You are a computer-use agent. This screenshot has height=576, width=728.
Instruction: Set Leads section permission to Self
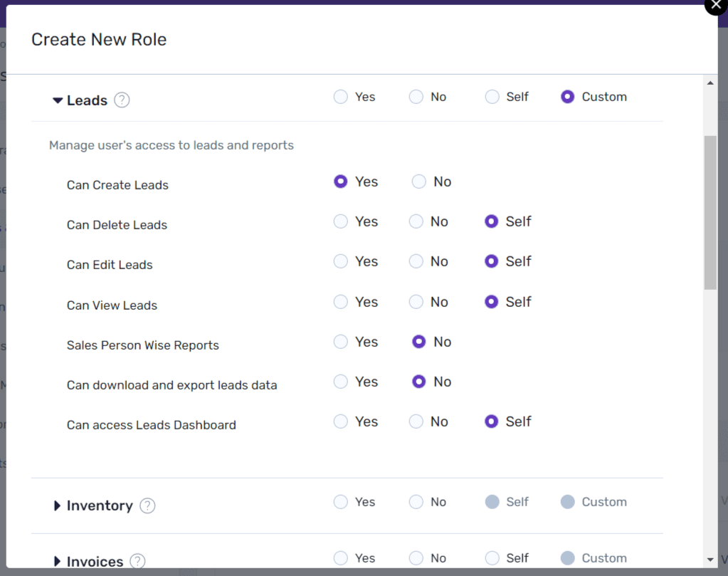tap(492, 97)
